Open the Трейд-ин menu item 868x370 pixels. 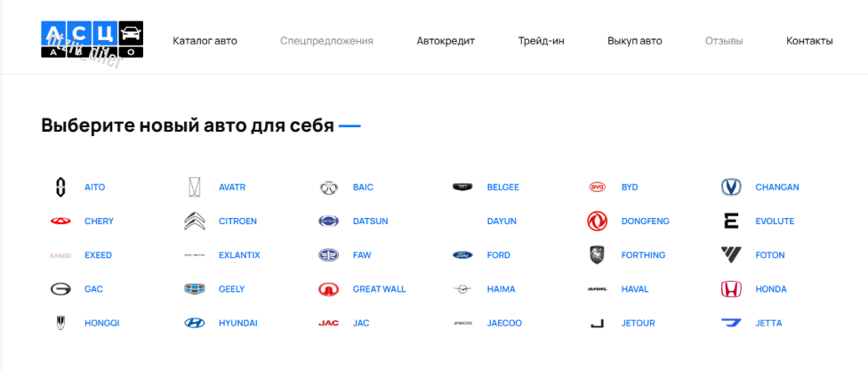[x=542, y=41]
